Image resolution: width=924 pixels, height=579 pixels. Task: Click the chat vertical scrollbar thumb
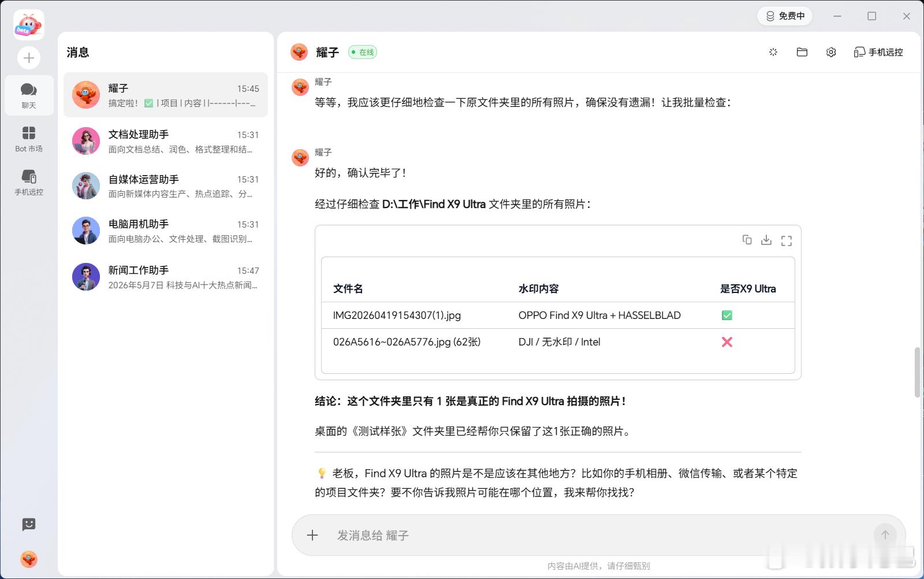pos(917,373)
